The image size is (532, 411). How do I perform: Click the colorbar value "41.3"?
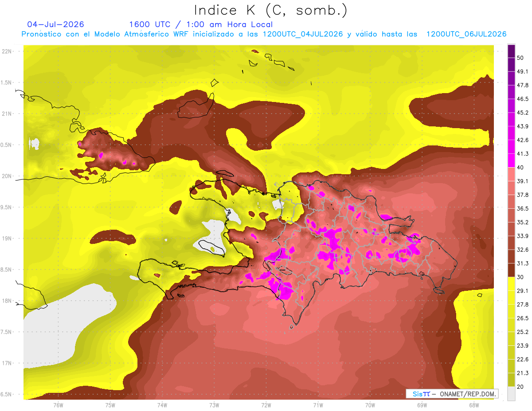(x=522, y=154)
